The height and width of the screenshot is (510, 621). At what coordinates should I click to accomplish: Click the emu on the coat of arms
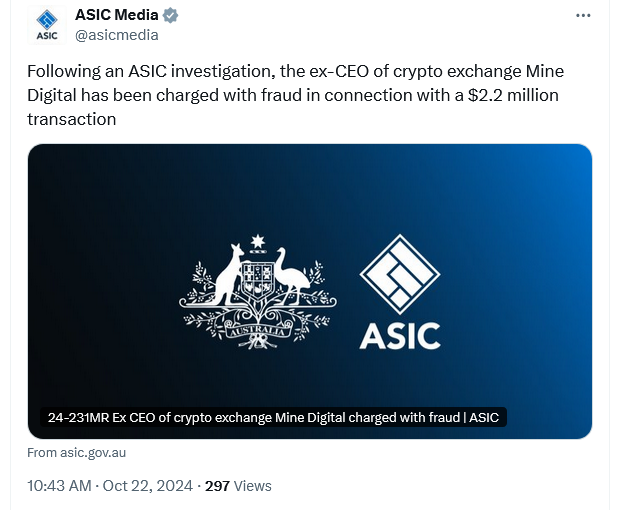(x=292, y=275)
